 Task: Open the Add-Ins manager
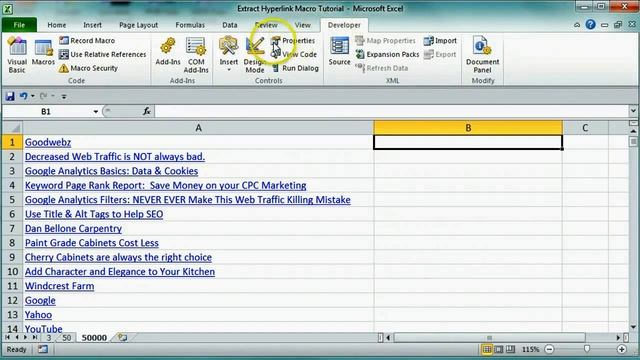168,52
